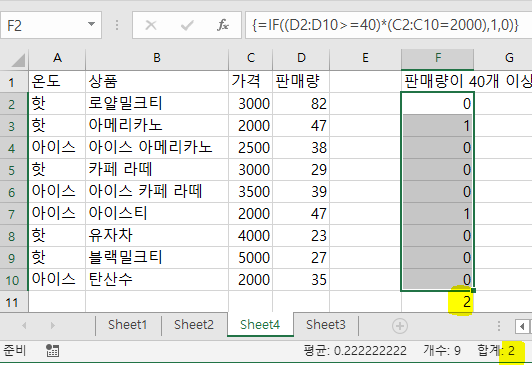Viewport: 532px width, 365px height.
Task: Click cell with 로얄밀크티
Action: 157,103
